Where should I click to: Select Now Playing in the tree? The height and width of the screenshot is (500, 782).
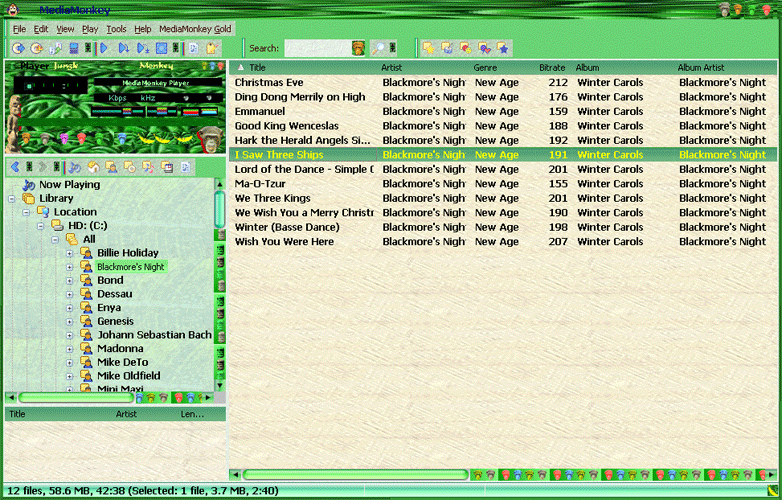point(69,184)
